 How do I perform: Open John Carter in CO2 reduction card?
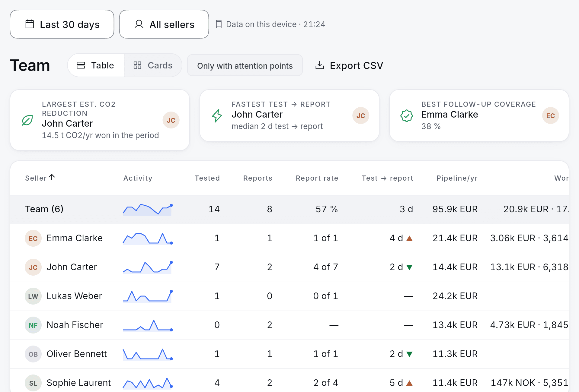67,123
